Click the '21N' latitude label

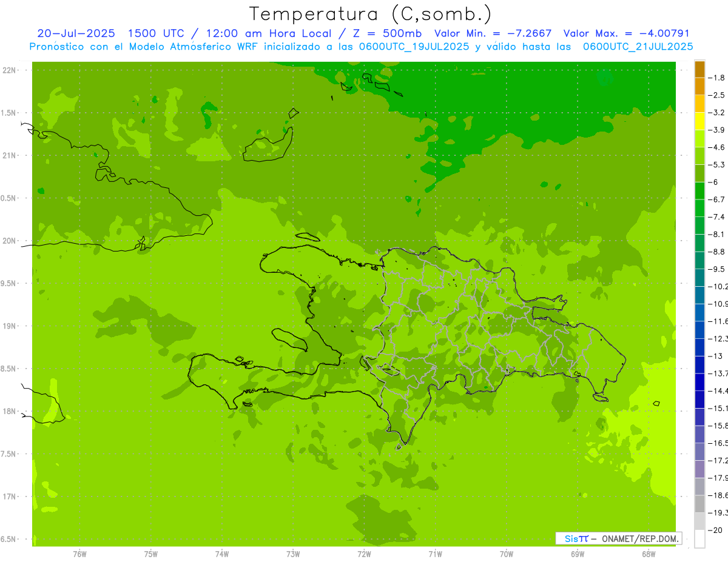(9, 156)
